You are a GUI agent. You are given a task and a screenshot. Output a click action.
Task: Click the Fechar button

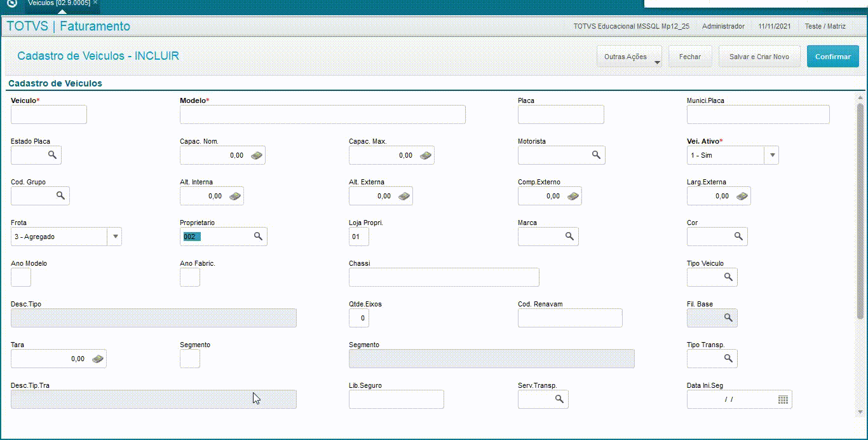[690, 57]
